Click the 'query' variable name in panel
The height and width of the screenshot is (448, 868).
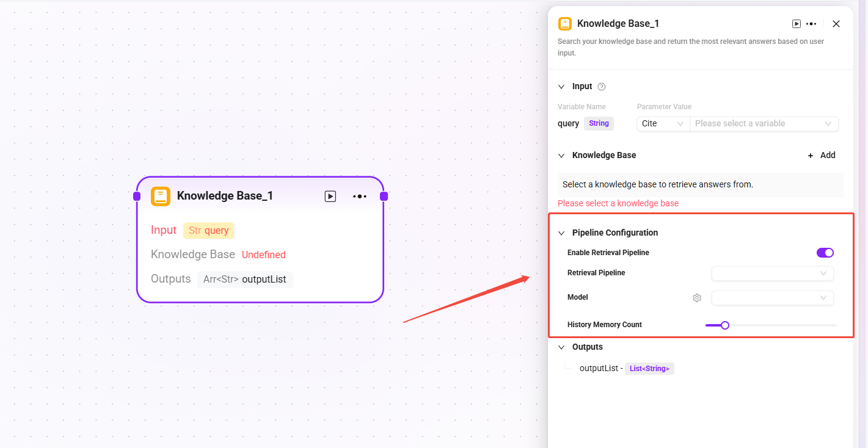coord(568,123)
